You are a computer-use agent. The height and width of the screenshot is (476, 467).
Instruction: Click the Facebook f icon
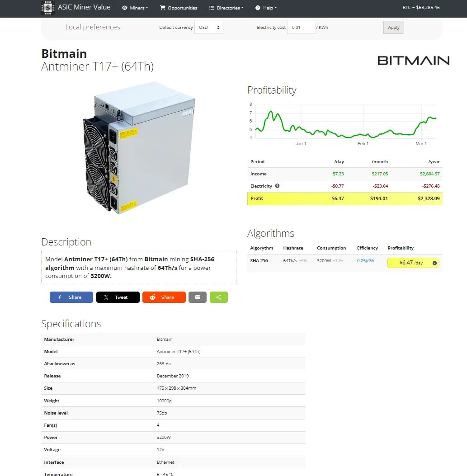tap(60, 297)
